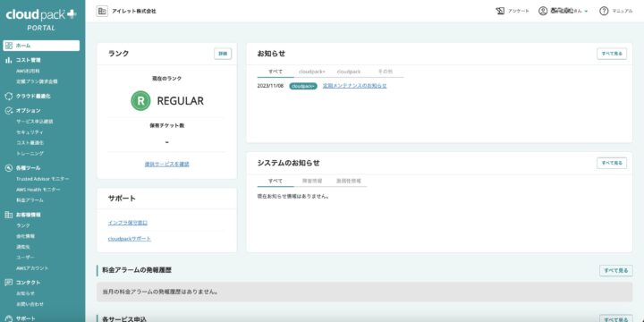Click 詳細 button in ランク card
Screen dimensions: 644x322
pos(223,54)
